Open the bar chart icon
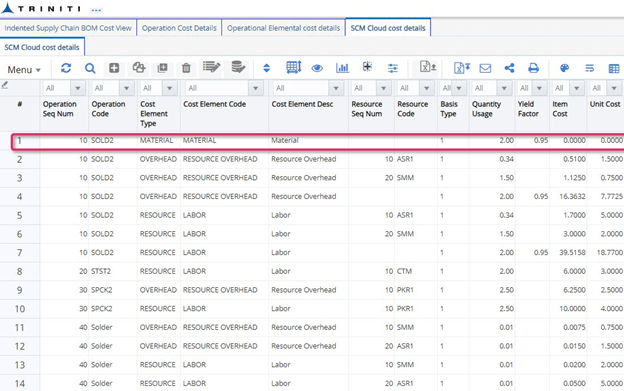Viewport: 624px width, 391px height. 342,68
